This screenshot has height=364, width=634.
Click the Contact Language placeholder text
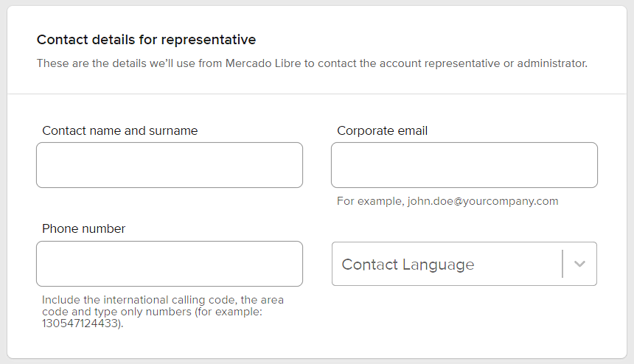[x=408, y=265]
